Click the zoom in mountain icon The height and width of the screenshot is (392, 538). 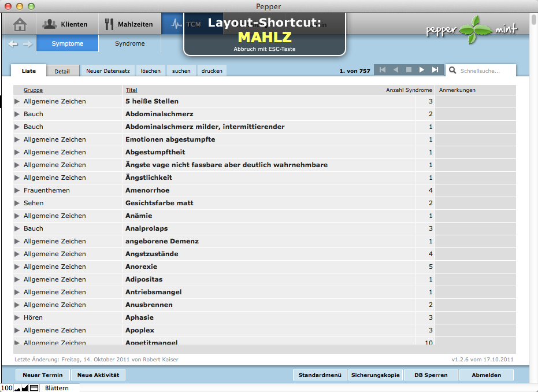click(24, 388)
